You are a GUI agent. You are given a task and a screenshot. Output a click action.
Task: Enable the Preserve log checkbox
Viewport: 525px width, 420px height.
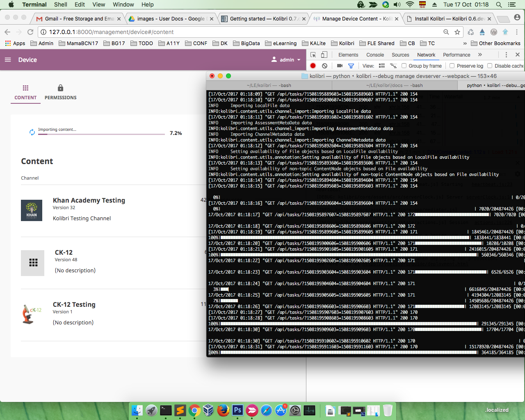coord(452,66)
